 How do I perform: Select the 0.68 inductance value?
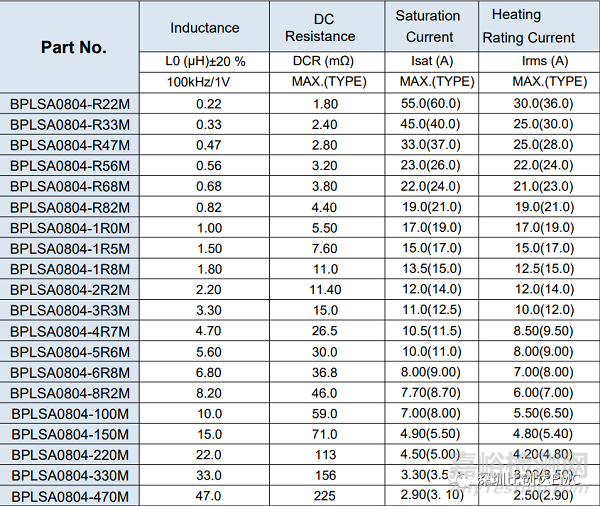coord(209,186)
